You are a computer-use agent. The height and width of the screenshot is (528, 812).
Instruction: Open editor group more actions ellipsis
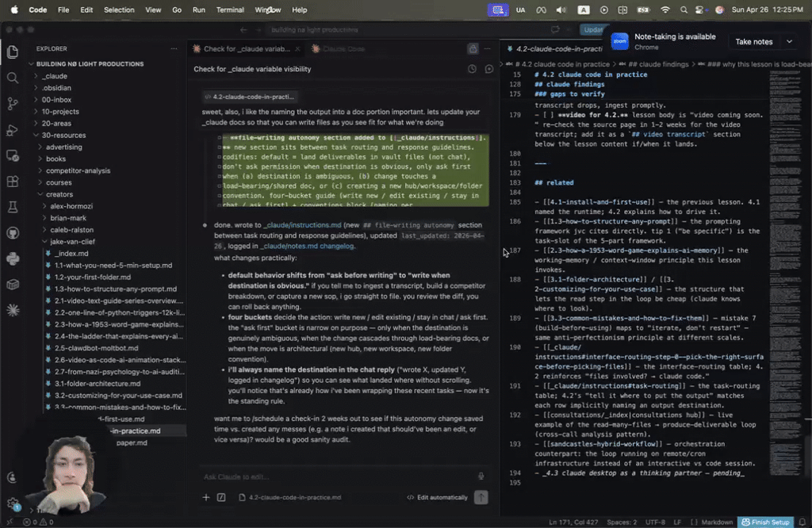488,48
